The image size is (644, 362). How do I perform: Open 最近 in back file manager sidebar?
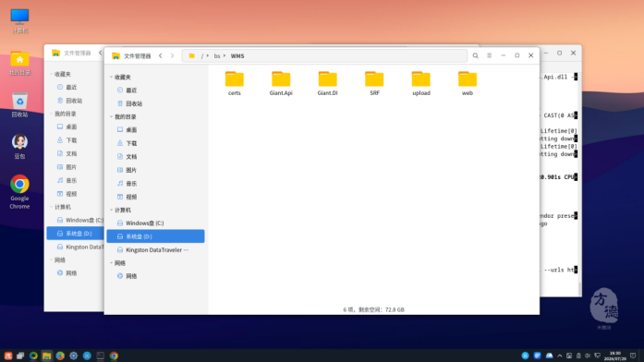(75, 87)
